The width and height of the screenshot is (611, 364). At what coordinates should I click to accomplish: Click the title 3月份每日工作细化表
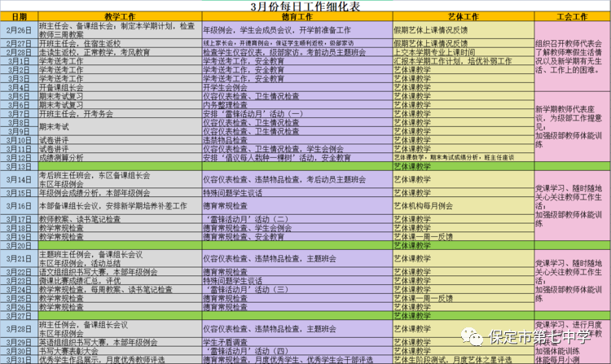click(x=304, y=6)
